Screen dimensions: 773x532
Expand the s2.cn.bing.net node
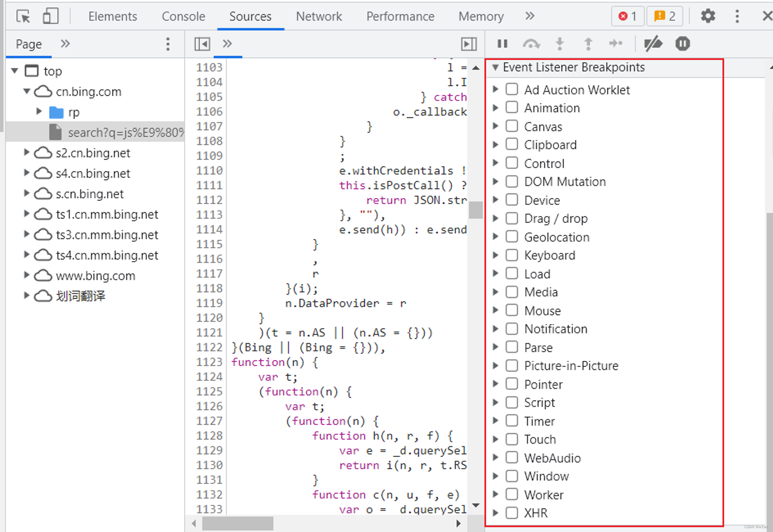[27, 152]
